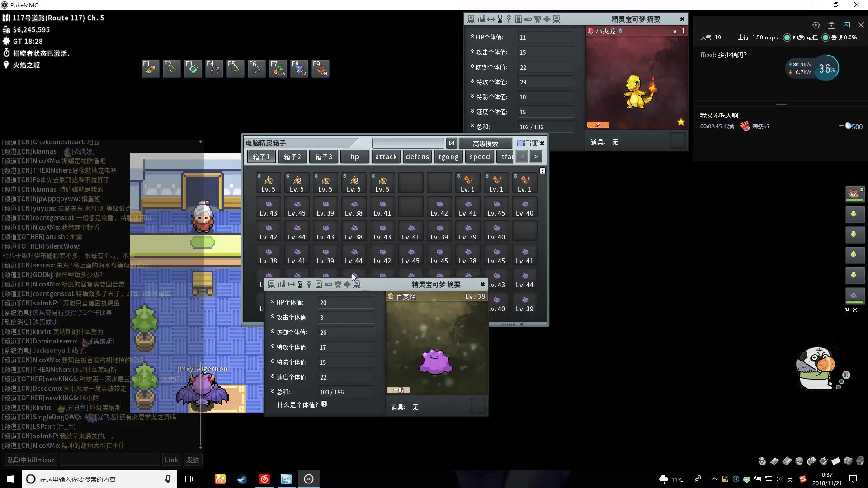Screen dimensions: 868x488
Task: Open the Poké Ball icon in bottom-right menu
Action: [799, 461]
